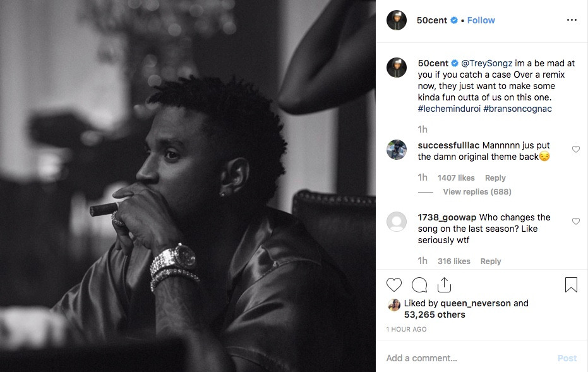588x372 pixels.
Task: Expand View replies (688)
Action: [x=477, y=191]
